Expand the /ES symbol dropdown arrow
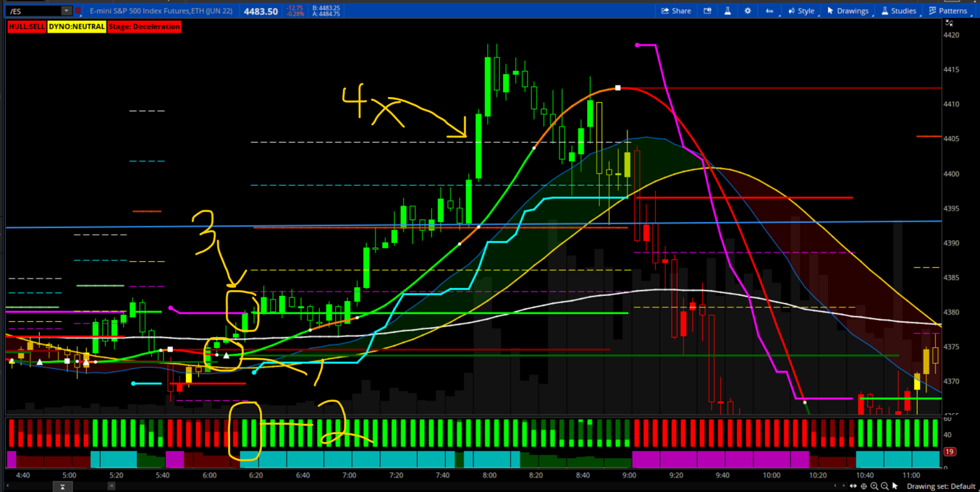This screenshot has width=980, height=492. coord(67,12)
